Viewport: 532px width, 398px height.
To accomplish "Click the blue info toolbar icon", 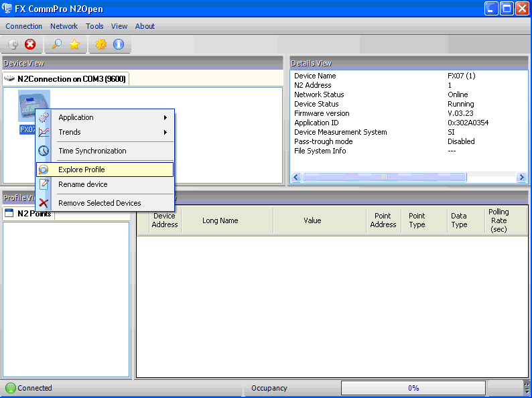I will [x=119, y=44].
